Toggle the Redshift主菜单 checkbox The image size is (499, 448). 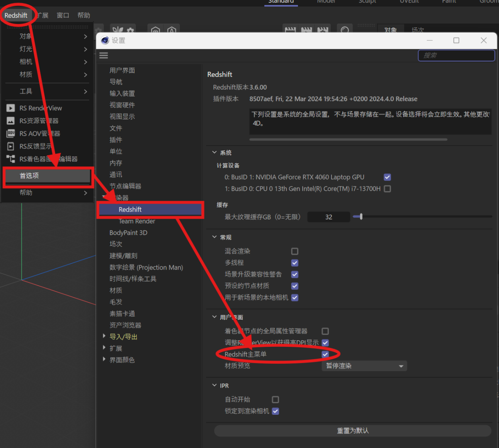pyautogui.click(x=325, y=355)
